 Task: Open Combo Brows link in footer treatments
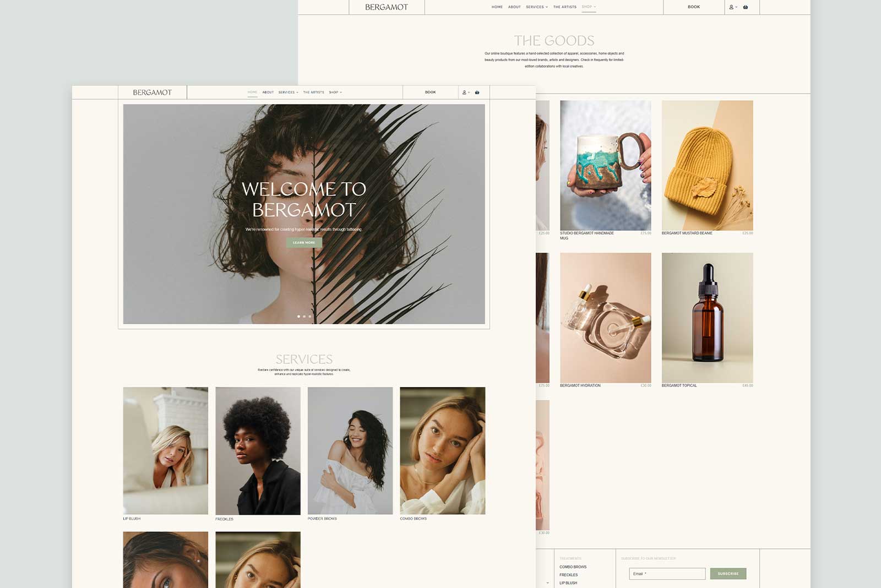point(573,567)
